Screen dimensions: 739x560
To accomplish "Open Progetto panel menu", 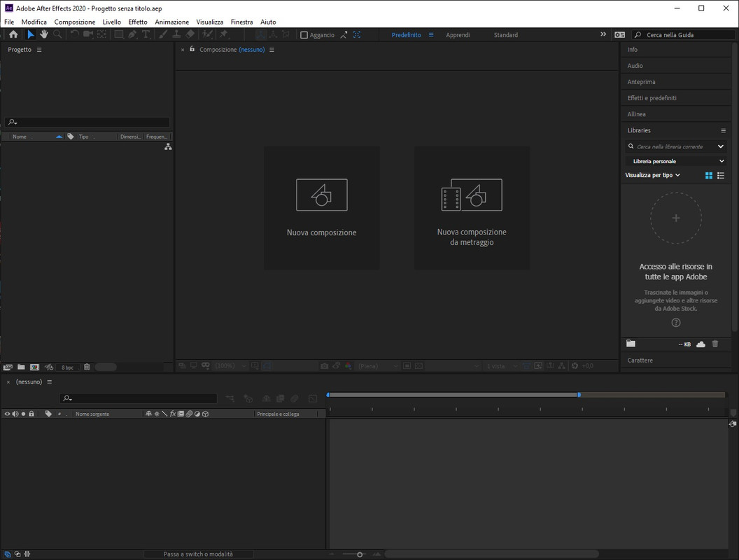I will tap(39, 50).
